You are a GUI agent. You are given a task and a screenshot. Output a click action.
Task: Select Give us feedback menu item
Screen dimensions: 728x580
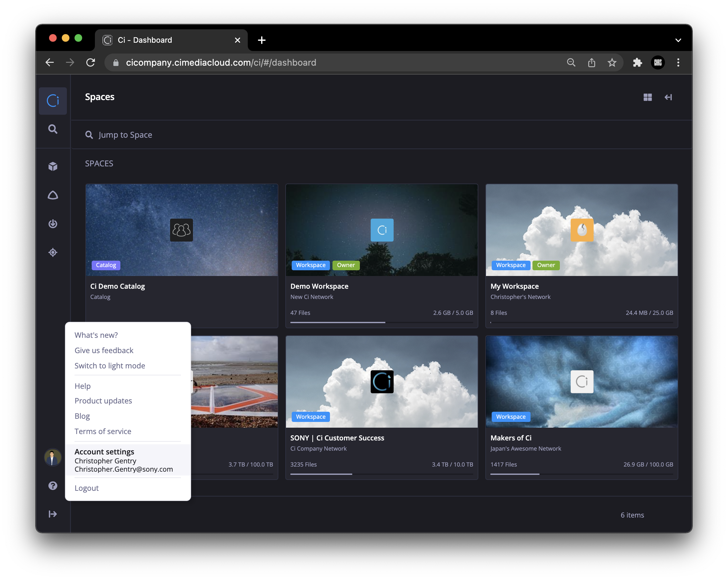pos(104,350)
